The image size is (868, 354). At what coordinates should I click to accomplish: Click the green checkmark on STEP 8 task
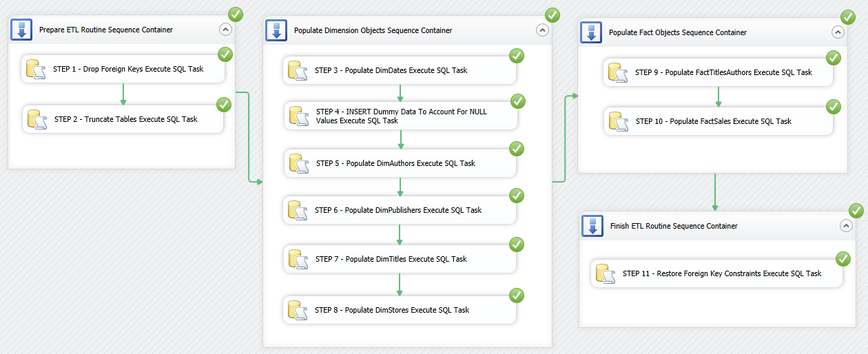pos(517,295)
